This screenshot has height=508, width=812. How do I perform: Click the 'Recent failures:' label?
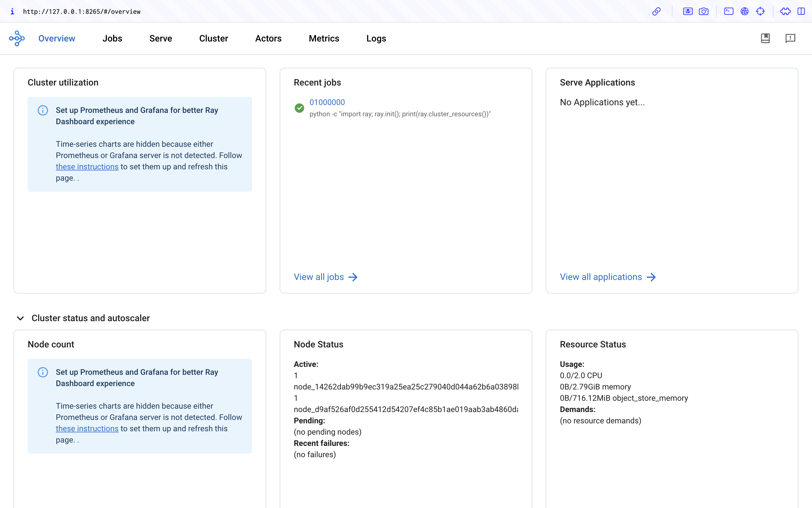[321, 443]
